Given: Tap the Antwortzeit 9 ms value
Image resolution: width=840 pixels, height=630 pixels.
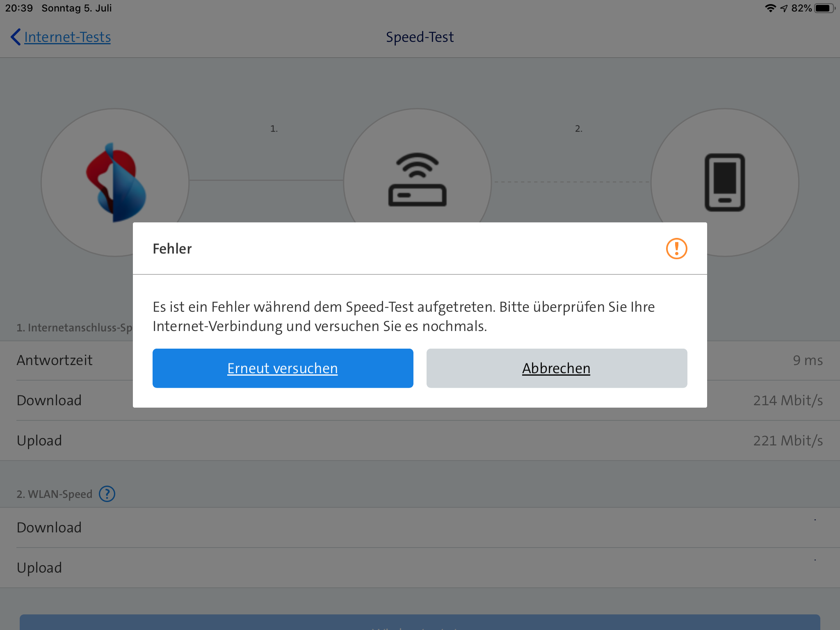Looking at the screenshot, I should tap(807, 360).
